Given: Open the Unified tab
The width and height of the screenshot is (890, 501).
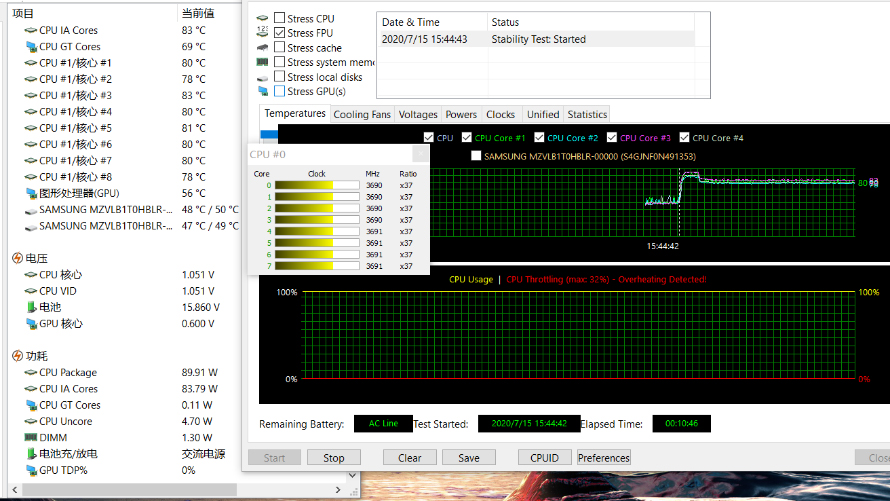Looking at the screenshot, I should point(543,114).
